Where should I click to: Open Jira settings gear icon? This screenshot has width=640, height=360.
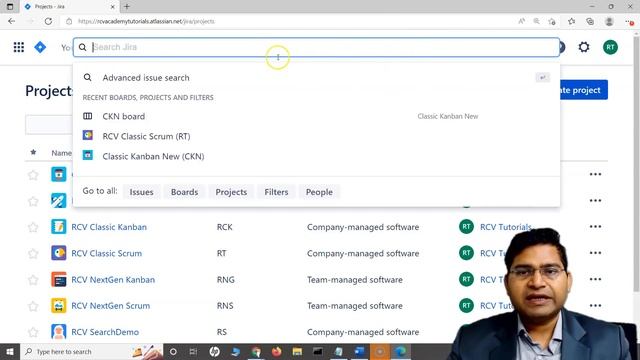click(x=584, y=47)
